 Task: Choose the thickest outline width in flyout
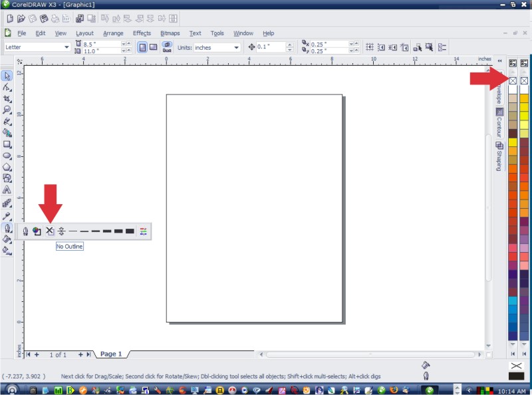[130, 231]
